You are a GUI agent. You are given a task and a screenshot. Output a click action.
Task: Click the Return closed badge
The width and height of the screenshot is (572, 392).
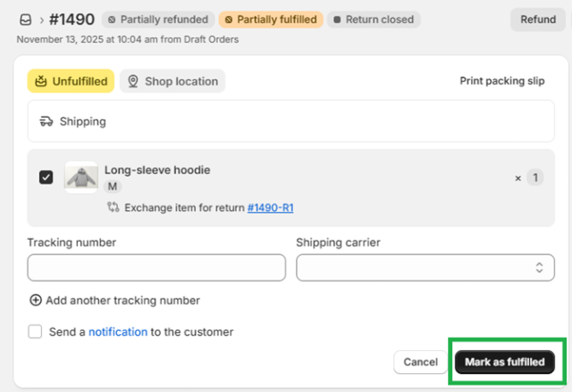pyautogui.click(x=373, y=20)
